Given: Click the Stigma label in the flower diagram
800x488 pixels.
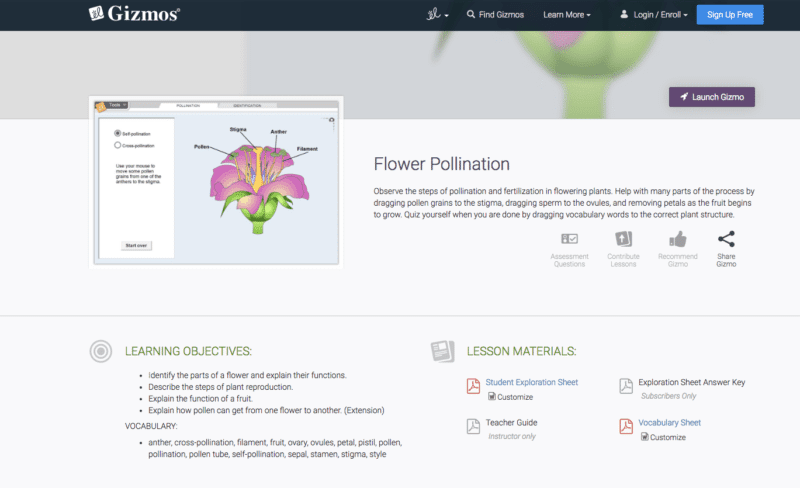Looking at the screenshot, I should coord(238,129).
